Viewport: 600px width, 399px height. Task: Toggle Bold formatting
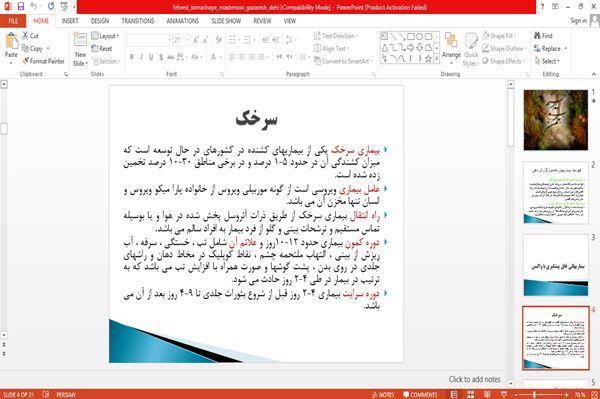tap(132, 57)
